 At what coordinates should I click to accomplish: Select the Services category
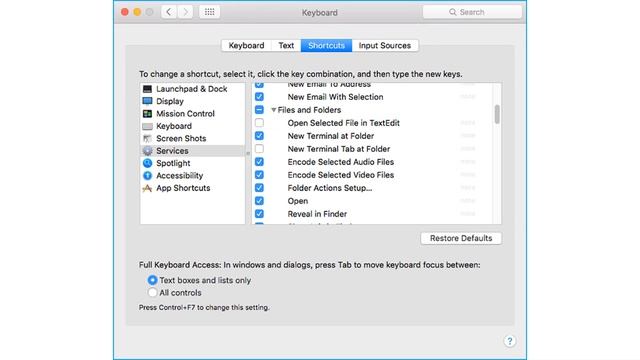192,151
